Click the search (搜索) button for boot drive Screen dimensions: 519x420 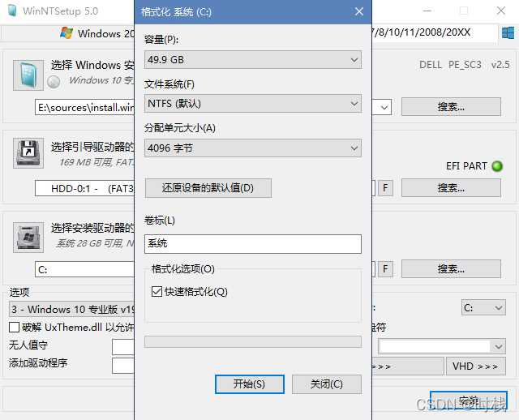point(451,188)
